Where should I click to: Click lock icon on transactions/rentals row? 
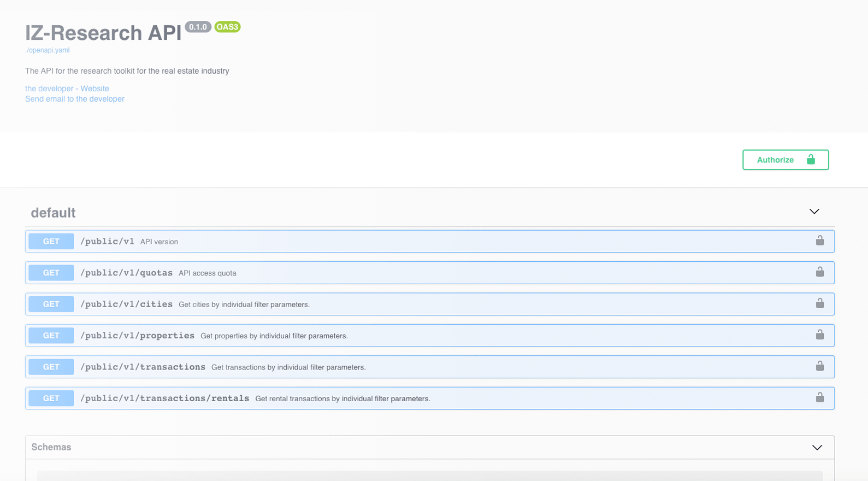pyautogui.click(x=820, y=397)
